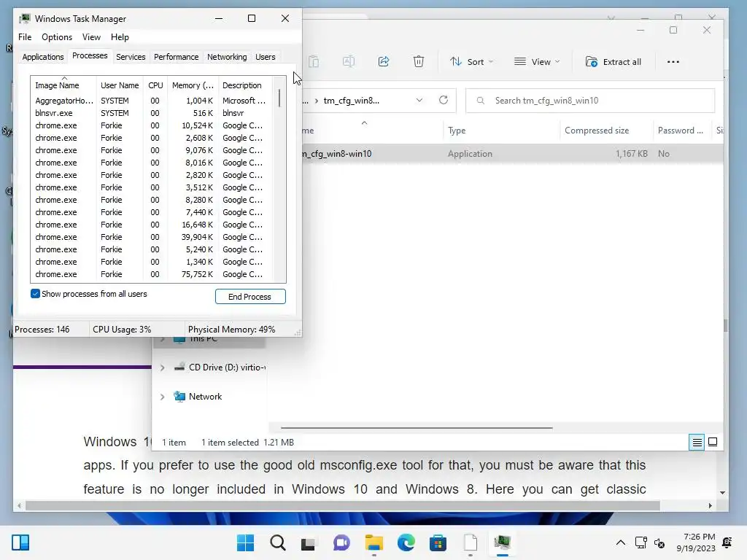Click the Extract all button
Screen dimensions: 747x560
pyautogui.click(x=613, y=62)
